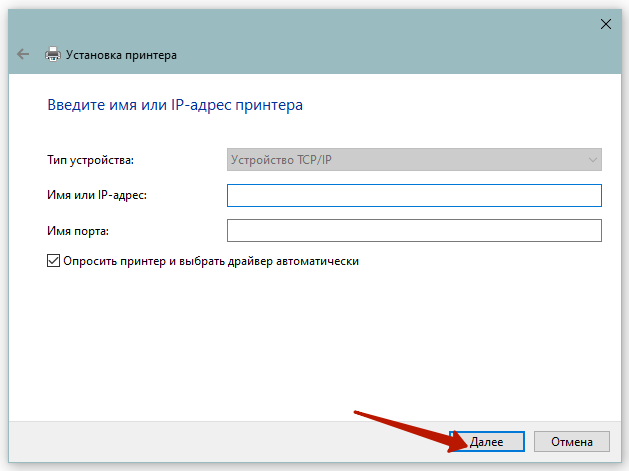Image resolution: width=629 pixels, height=471 pixels.
Task: Click the heading 'Введите имя или IP-адрес принтера'
Action: [175, 104]
